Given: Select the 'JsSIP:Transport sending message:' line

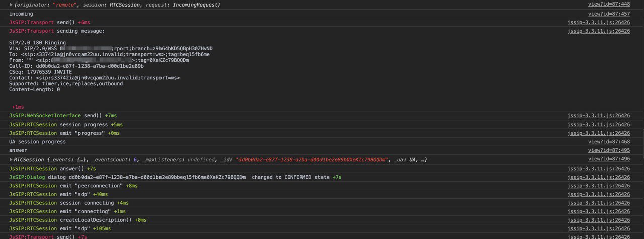Looking at the screenshot, I should tap(57, 31).
